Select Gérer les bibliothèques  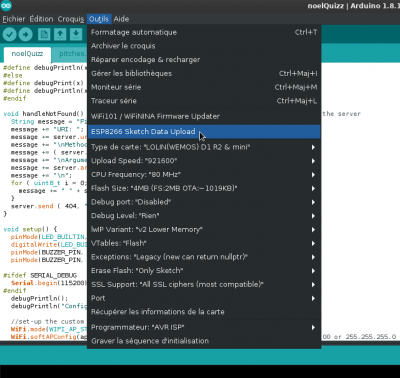click(204, 73)
